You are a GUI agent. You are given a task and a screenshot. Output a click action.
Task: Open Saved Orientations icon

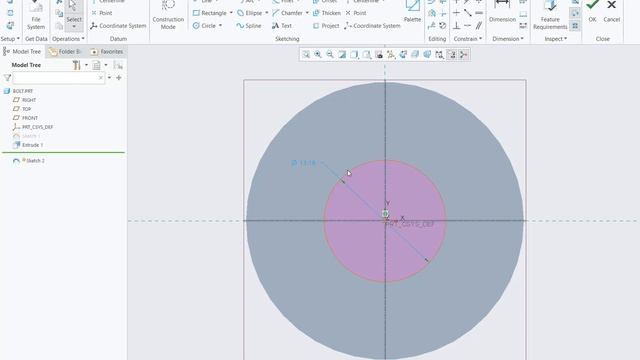point(367,54)
